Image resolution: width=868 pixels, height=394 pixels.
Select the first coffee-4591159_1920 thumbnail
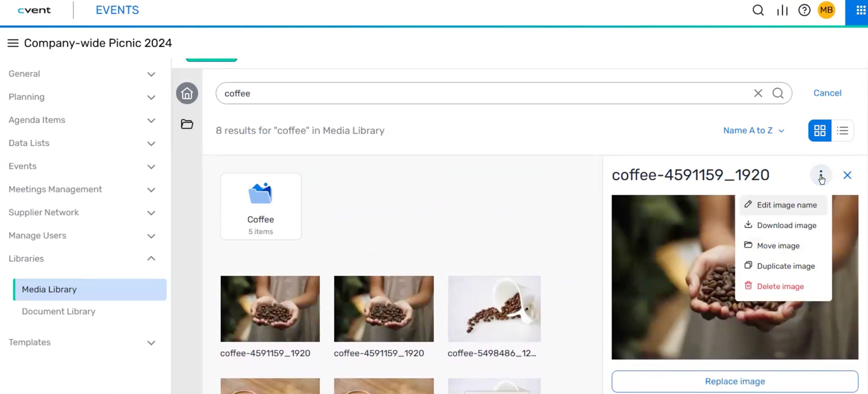click(270, 309)
